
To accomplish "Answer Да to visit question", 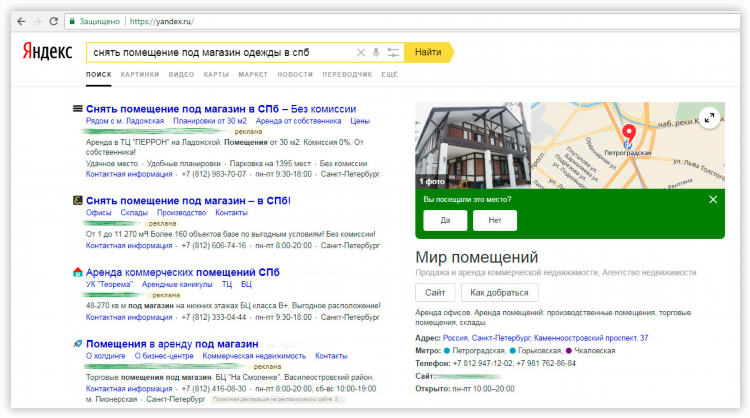I will 445,220.
